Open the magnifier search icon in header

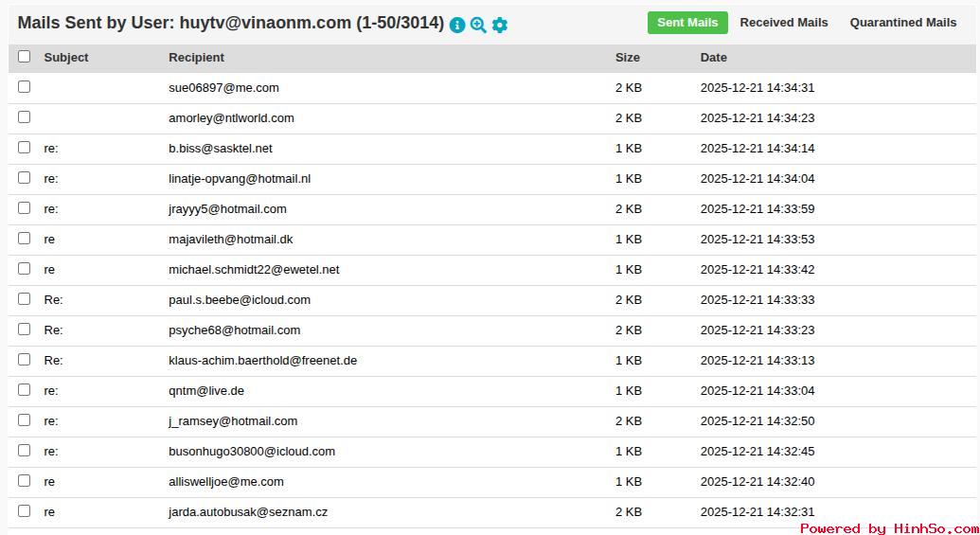(478, 26)
